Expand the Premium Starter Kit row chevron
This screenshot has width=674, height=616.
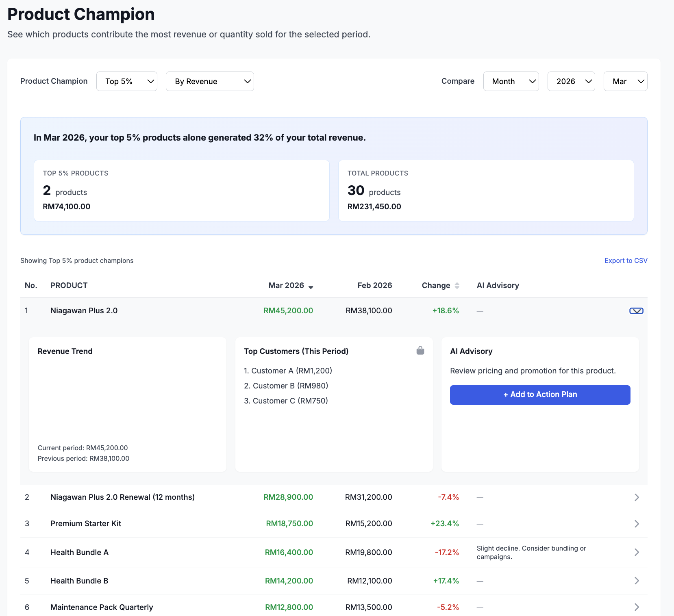click(636, 524)
